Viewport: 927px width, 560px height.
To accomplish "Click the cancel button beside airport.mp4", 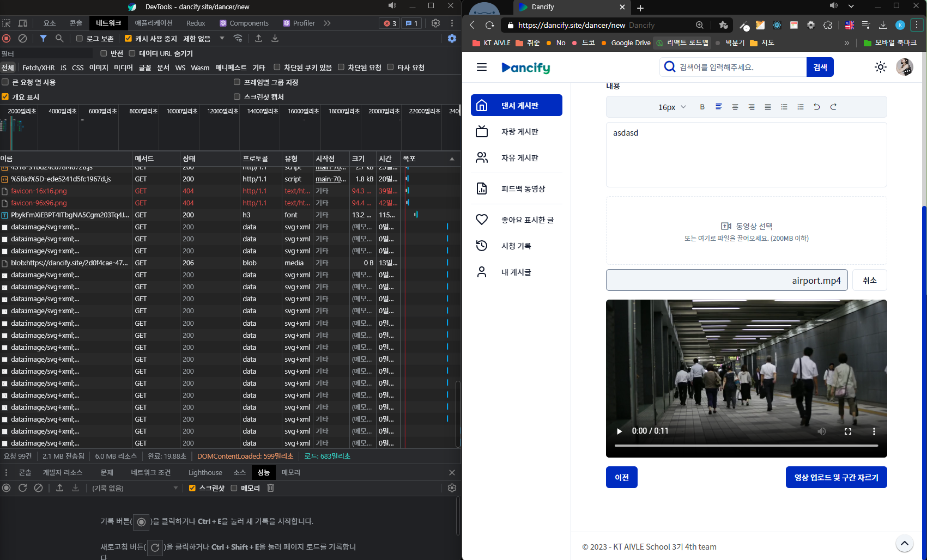I will 870,280.
